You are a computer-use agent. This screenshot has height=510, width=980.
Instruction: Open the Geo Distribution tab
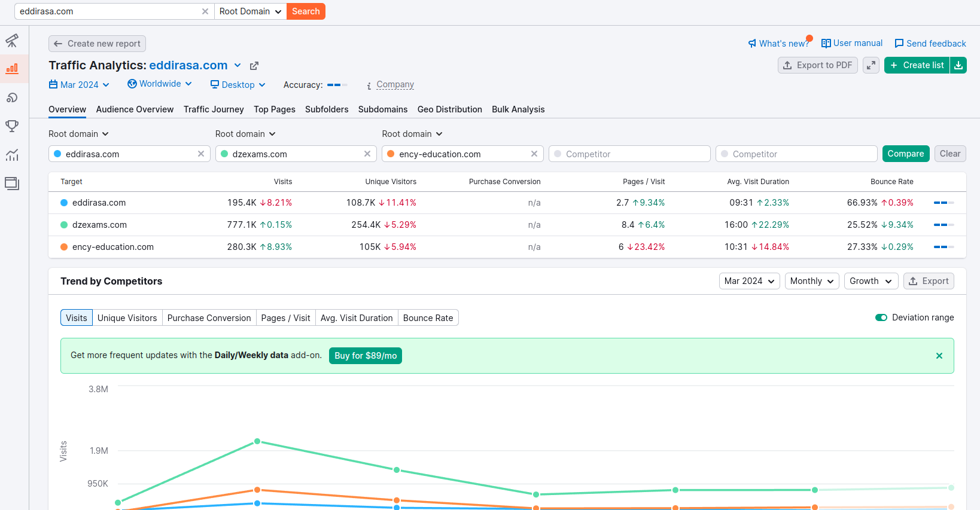[449, 109]
